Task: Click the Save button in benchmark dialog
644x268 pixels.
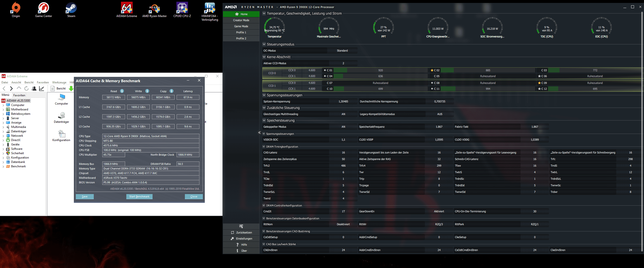Action: pyautogui.click(x=85, y=197)
